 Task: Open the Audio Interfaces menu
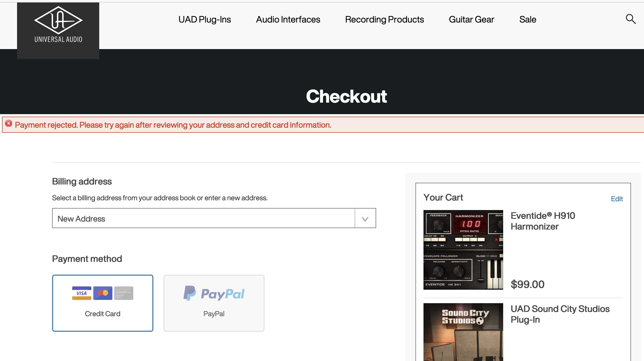pos(288,20)
